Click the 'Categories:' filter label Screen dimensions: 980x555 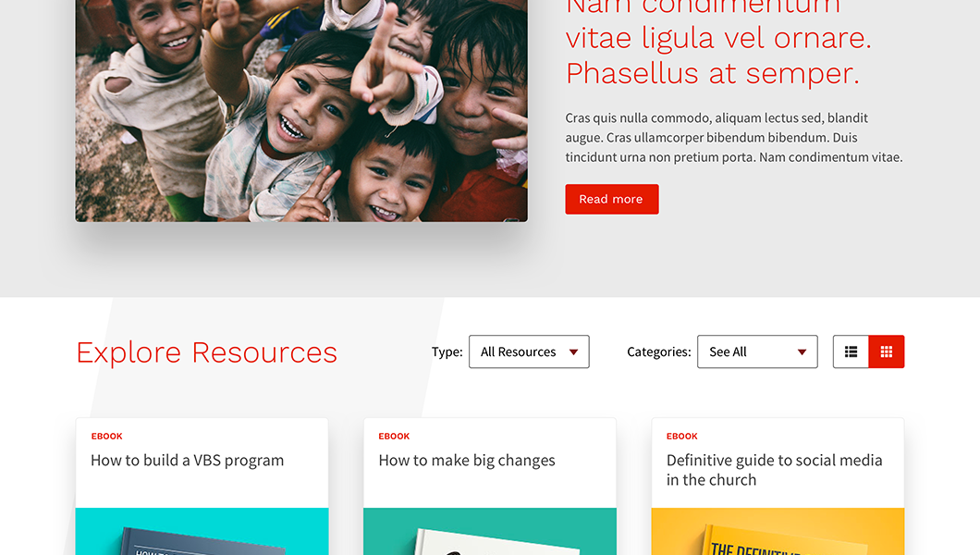click(x=659, y=351)
